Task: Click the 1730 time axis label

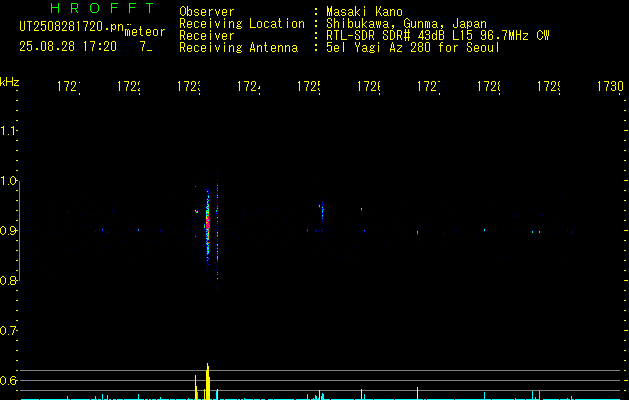Action: [610, 86]
